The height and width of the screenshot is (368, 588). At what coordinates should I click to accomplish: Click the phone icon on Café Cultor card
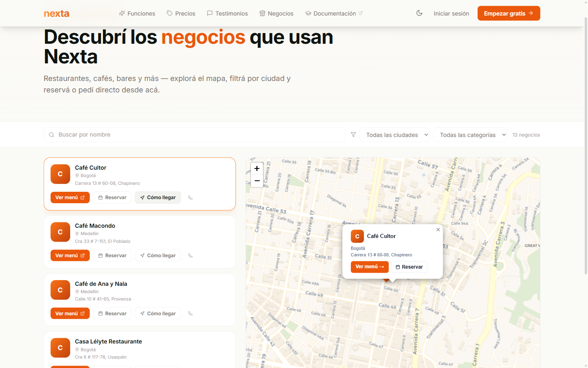190,197
